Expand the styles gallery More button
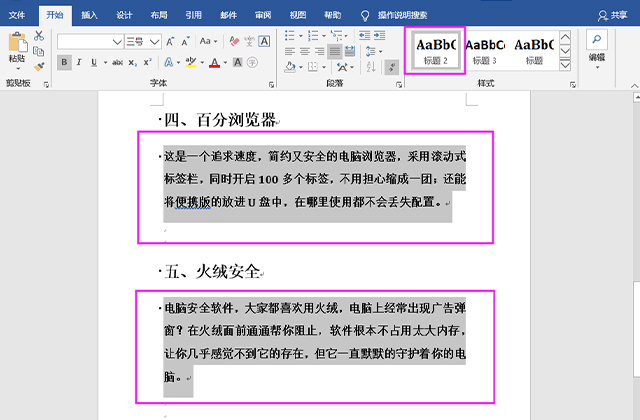This screenshot has width=640, height=420. (565, 65)
